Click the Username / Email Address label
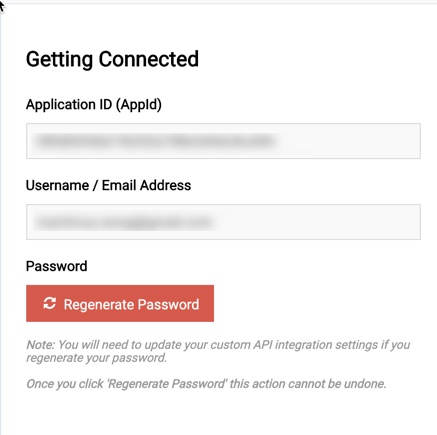Viewport: 437px width, 435px height. [108, 185]
